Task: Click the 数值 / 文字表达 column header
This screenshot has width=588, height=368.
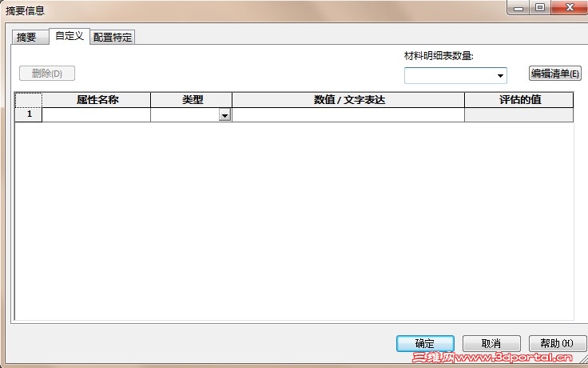Action: (348, 100)
